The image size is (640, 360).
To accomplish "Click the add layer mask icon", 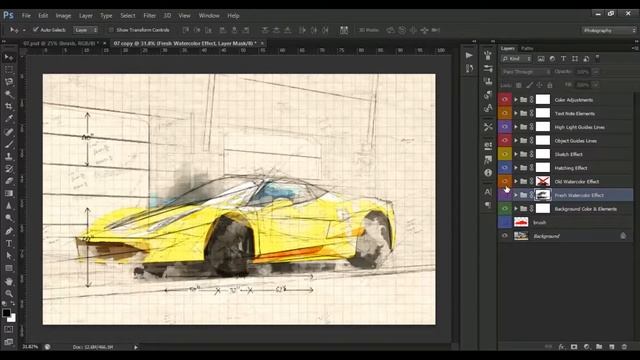I will pyautogui.click(x=574, y=347).
